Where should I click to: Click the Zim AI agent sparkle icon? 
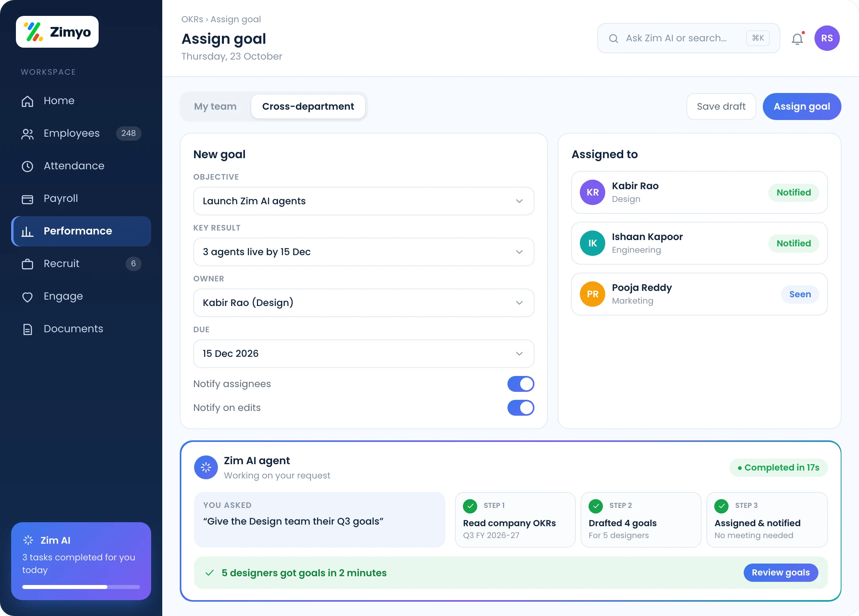[206, 467]
